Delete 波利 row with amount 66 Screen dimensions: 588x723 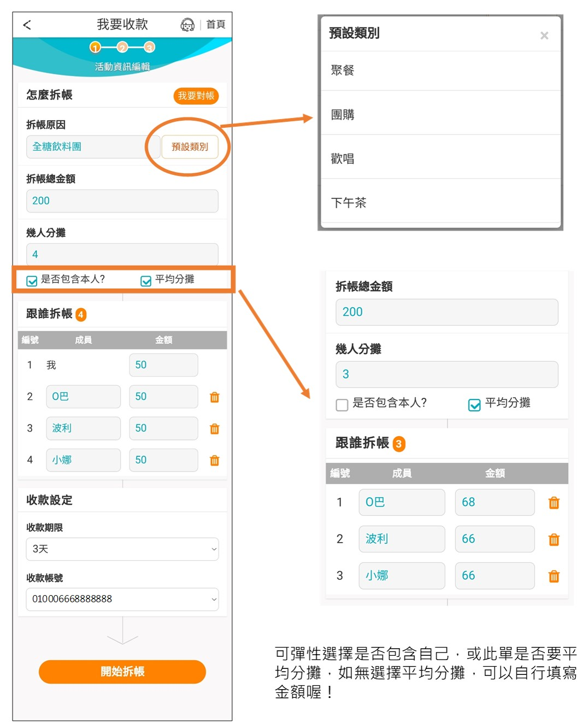[554, 540]
